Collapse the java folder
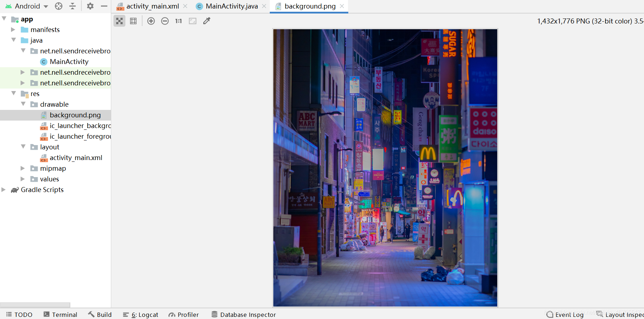644x319 pixels. (14, 40)
